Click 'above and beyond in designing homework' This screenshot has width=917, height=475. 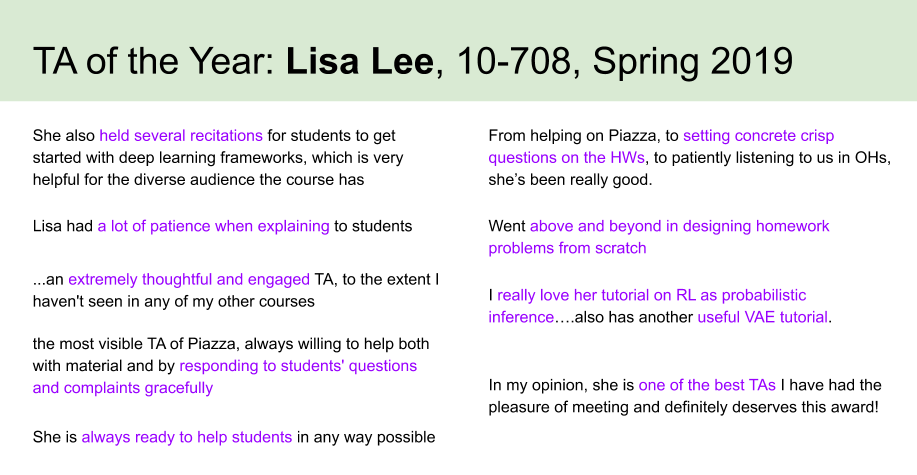pyautogui.click(x=680, y=226)
